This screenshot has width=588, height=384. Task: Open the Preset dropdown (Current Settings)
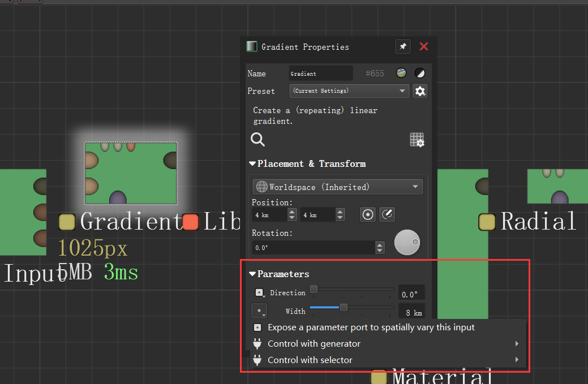pyautogui.click(x=349, y=90)
